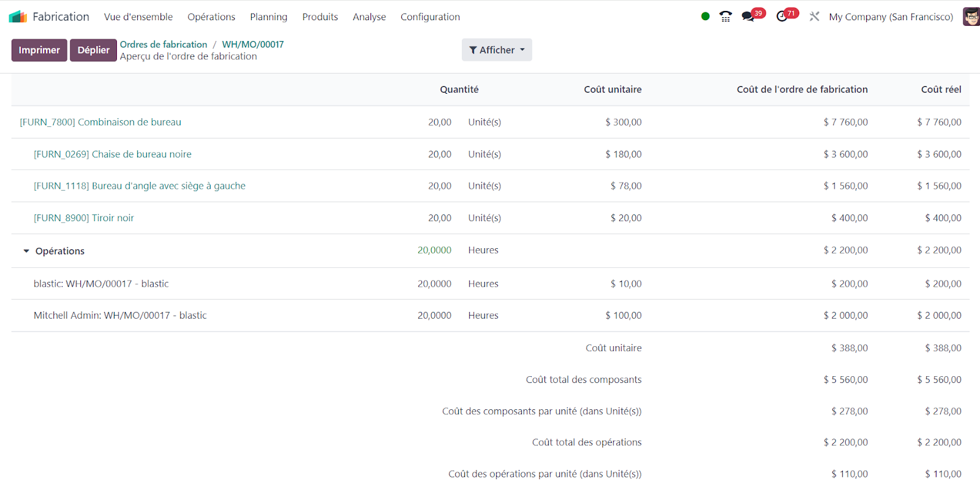Viewport: 980px width, 500px height.
Task: Click the Déplier button
Action: pos(93,50)
